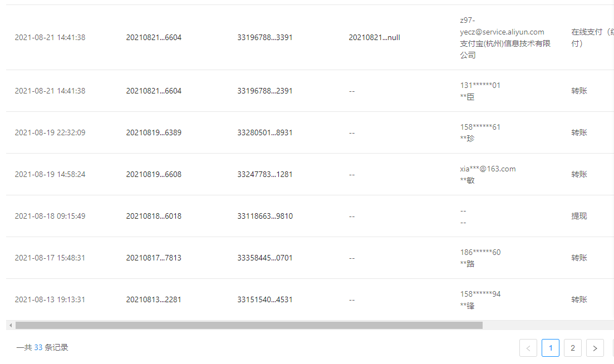The image size is (614, 364).
Task: Click the 20210821...null merchant order number
Action: pos(374,37)
